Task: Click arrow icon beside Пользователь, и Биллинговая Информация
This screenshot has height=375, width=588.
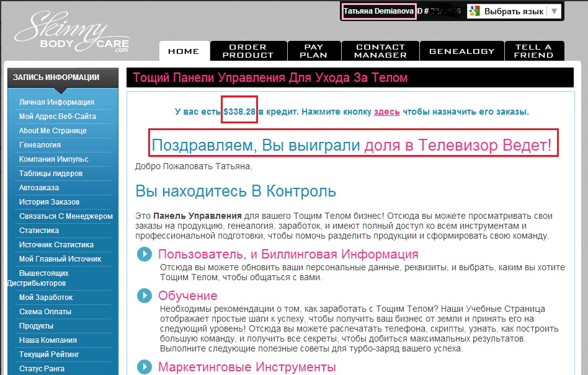Action: pos(145,254)
